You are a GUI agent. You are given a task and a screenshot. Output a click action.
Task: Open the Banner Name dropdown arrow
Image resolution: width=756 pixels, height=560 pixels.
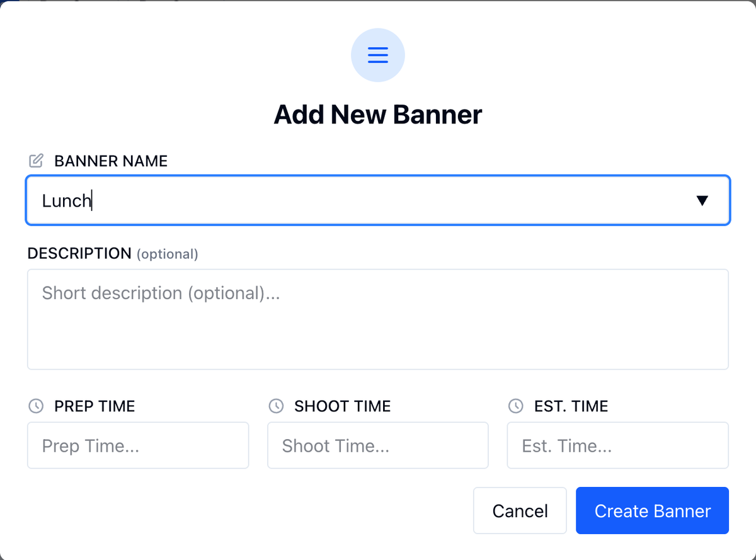[x=702, y=200]
